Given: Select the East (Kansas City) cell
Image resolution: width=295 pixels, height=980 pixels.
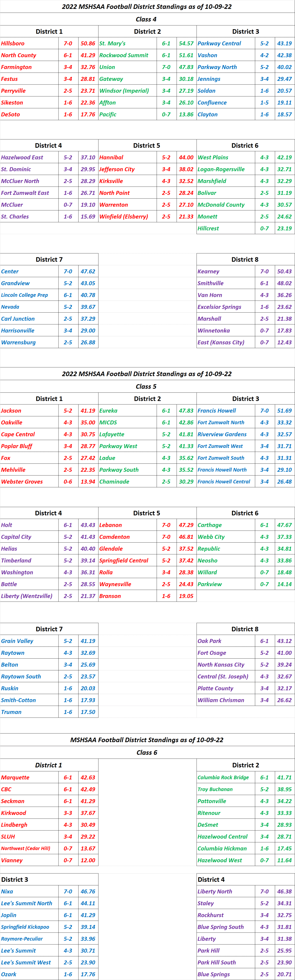Looking at the screenshot, I should point(226,342).
